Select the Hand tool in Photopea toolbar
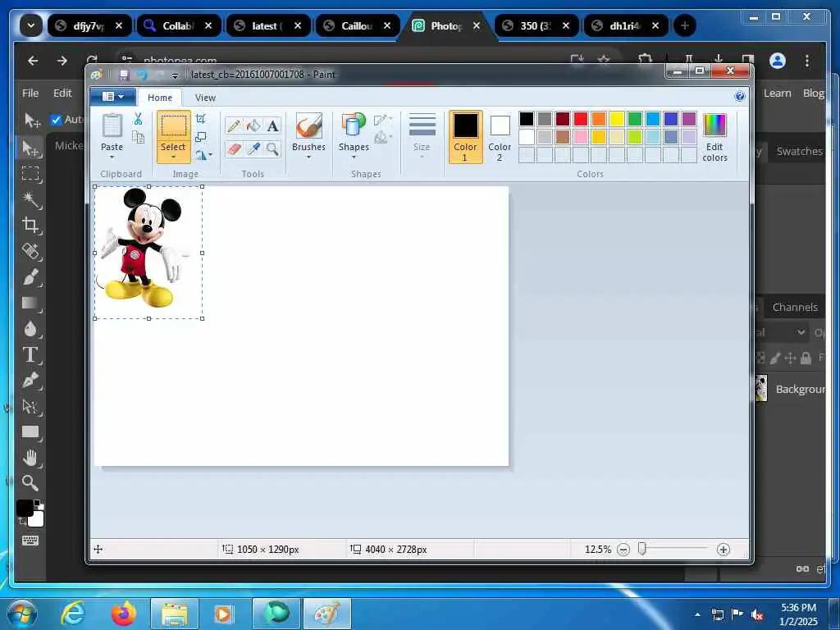 [30, 458]
